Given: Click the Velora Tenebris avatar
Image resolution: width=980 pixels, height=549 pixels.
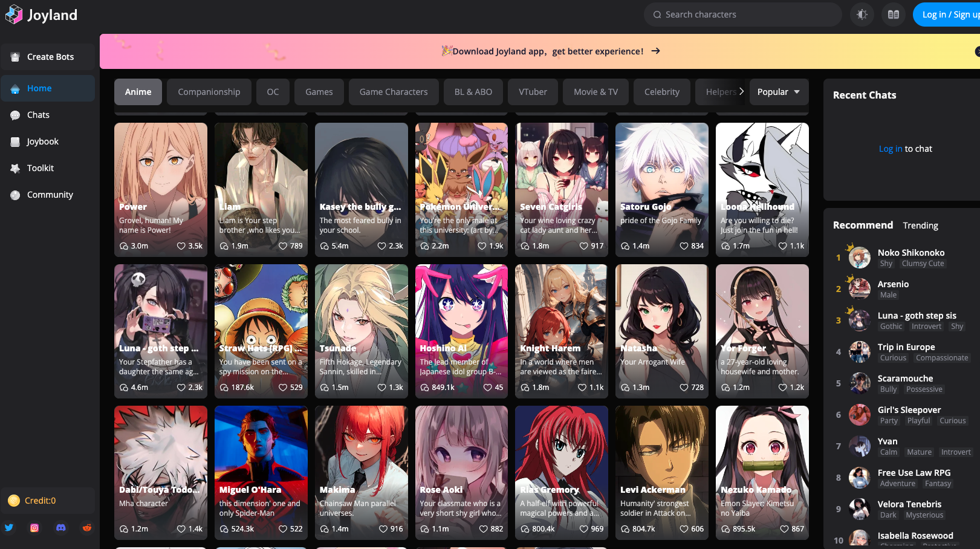Looking at the screenshot, I should point(860,509).
